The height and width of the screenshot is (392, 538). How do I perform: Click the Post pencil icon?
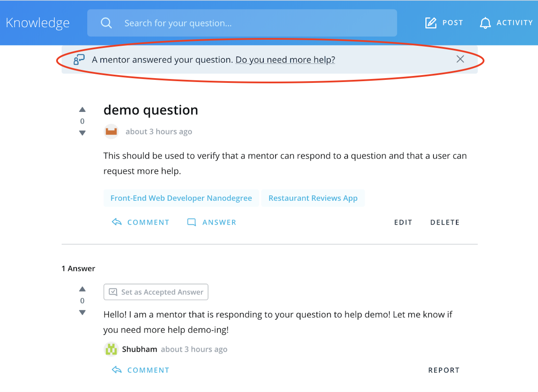[431, 23]
